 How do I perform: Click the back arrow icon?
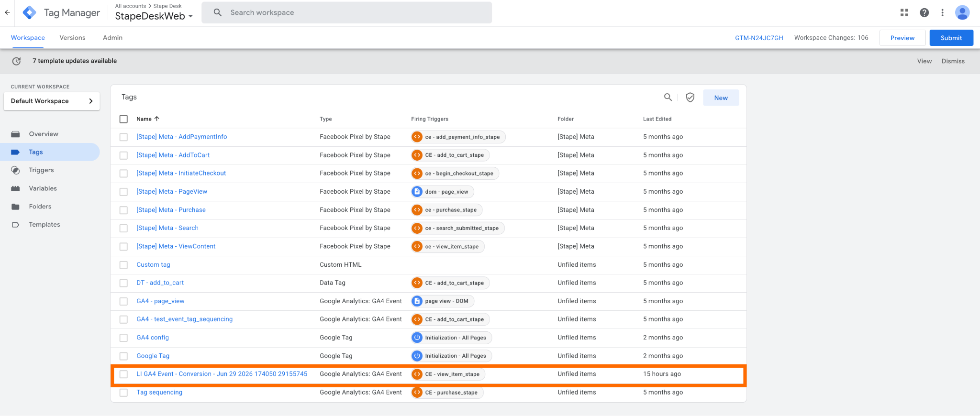tap(7, 12)
